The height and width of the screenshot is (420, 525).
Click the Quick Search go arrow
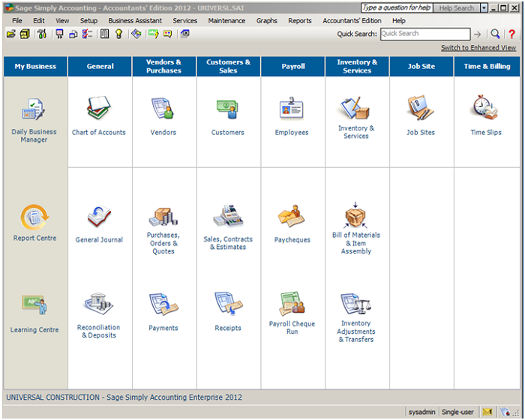point(478,34)
